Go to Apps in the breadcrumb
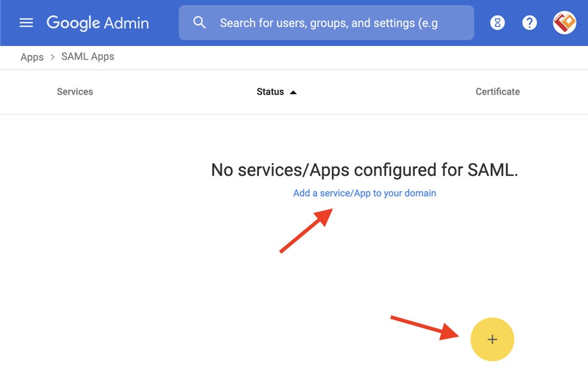Image resolution: width=588 pixels, height=392 pixels. point(32,57)
